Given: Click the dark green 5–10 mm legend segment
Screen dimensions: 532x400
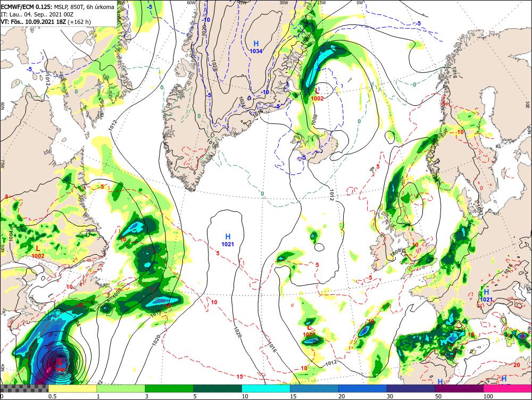Looking at the screenshot, I should click(218, 388).
